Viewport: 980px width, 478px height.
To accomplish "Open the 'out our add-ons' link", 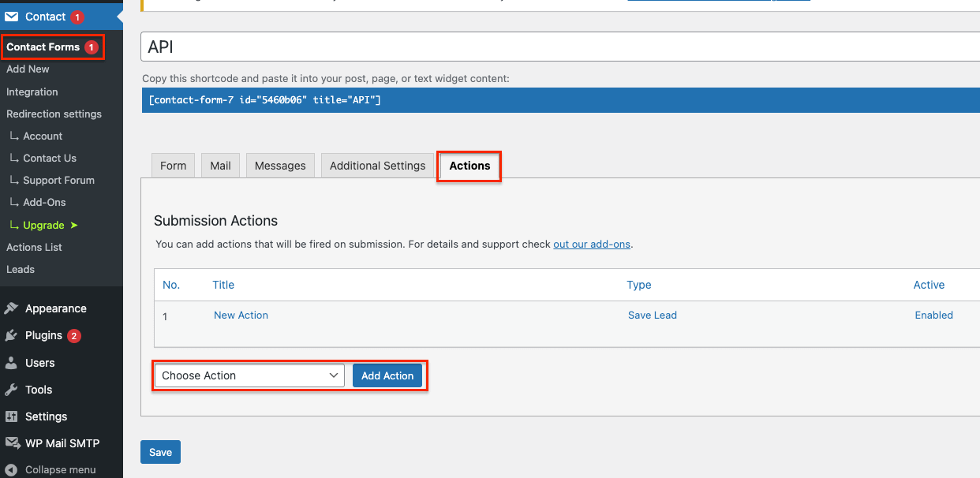I will 591,245.
